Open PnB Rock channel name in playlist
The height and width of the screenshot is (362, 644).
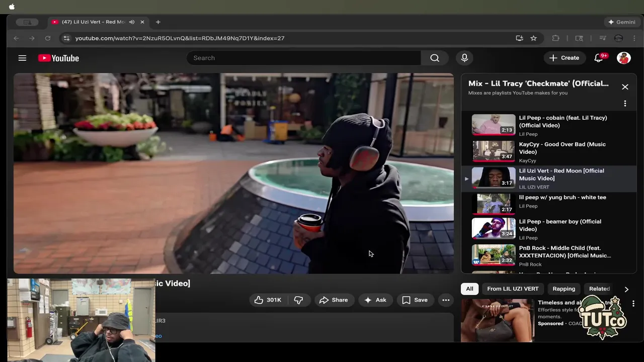pos(530,264)
